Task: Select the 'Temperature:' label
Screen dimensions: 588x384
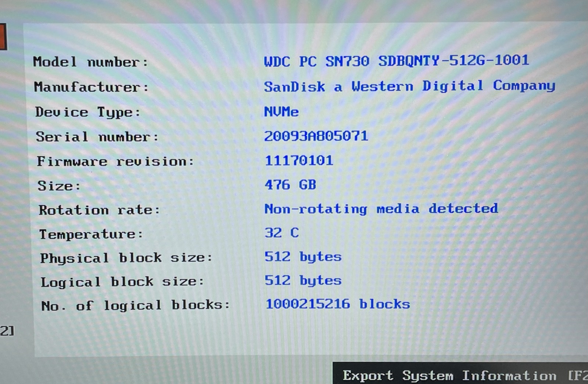Action: click(x=91, y=234)
